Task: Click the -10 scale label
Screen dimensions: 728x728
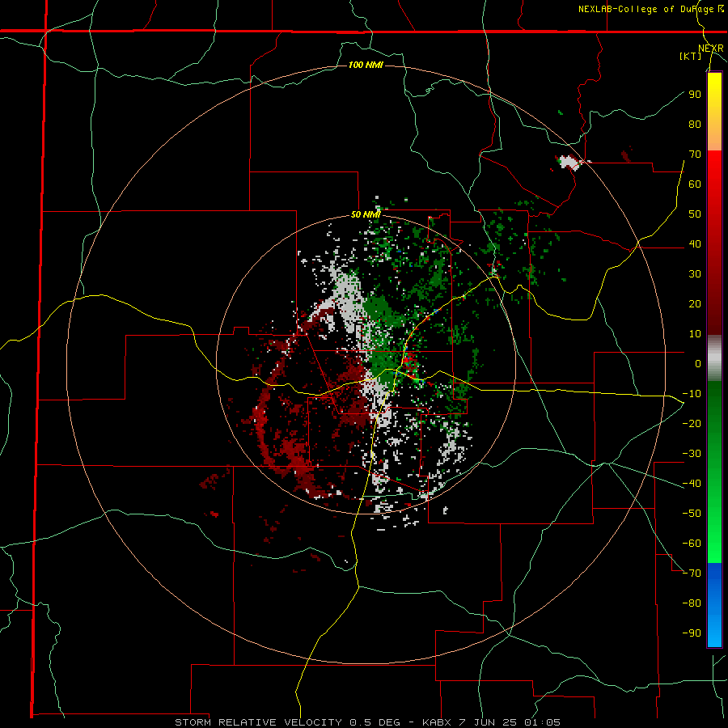Action: click(x=692, y=394)
